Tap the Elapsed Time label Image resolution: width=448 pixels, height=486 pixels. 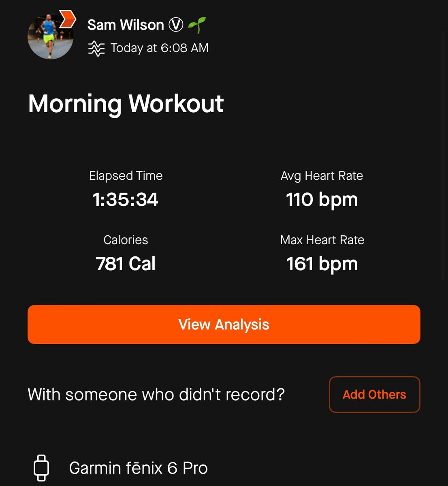pyautogui.click(x=126, y=176)
